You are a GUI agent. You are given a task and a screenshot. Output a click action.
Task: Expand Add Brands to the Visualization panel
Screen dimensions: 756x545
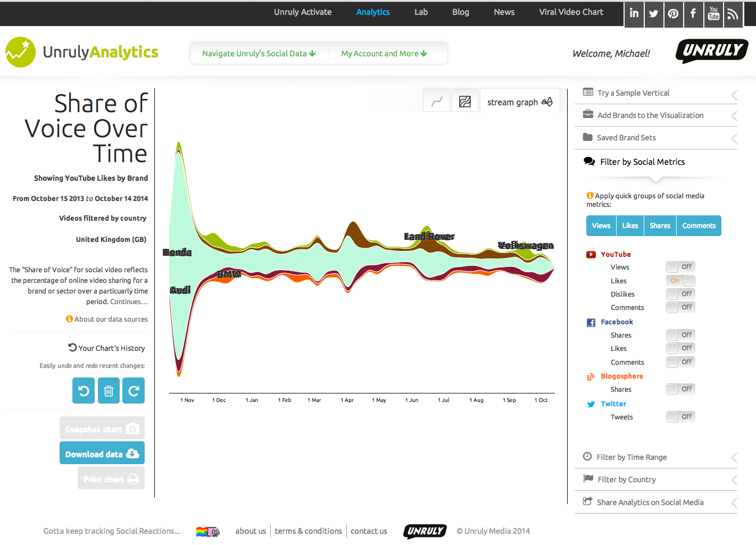click(656, 115)
